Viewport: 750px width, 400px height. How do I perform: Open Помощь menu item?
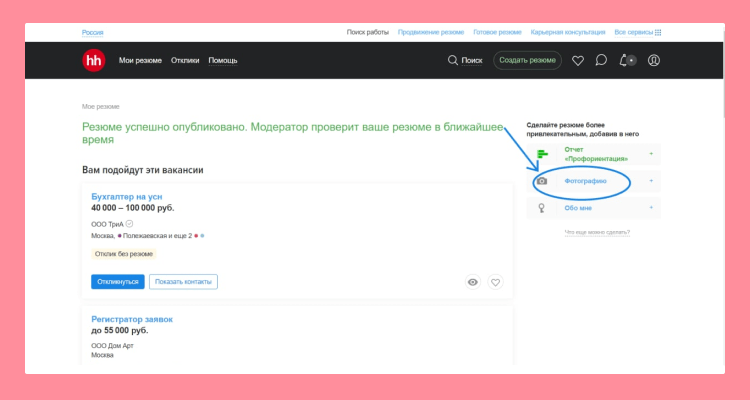pos(223,61)
